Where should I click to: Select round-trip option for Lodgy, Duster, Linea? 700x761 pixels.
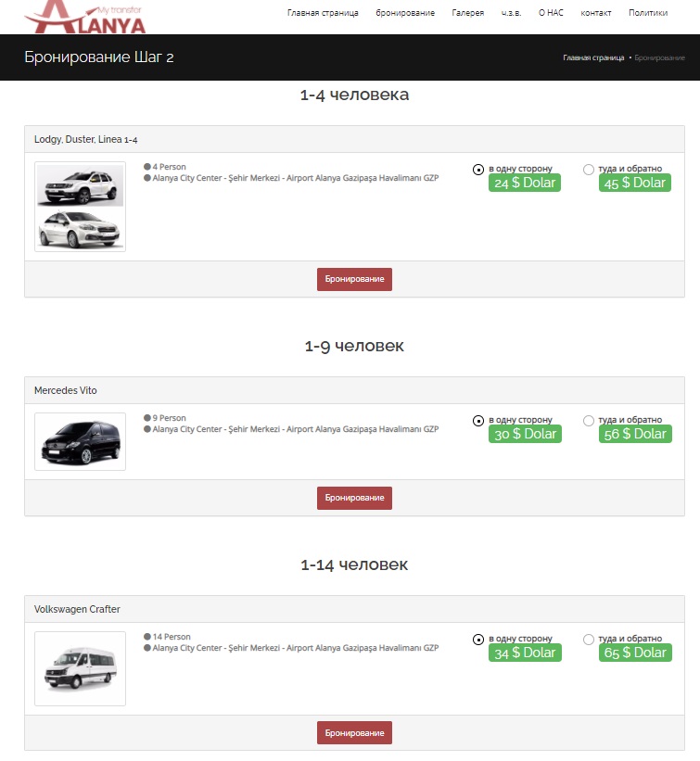(x=589, y=170)
